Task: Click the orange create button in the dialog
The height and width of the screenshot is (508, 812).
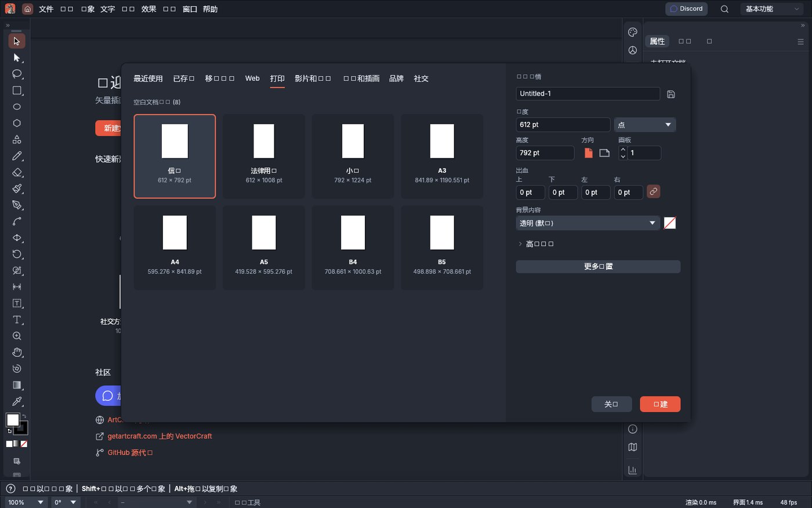Action: pyautogui.click(x=660, y=404)
